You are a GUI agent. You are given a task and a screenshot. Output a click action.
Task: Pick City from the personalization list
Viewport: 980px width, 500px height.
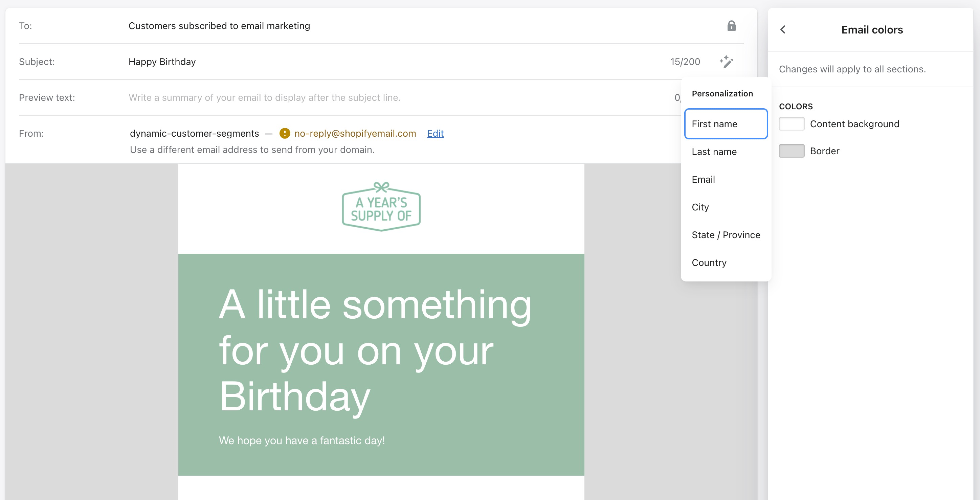tap(699, 207)
